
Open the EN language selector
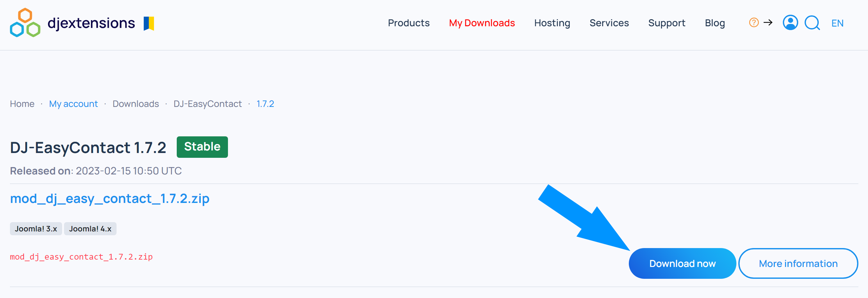(x=837, y=23)
